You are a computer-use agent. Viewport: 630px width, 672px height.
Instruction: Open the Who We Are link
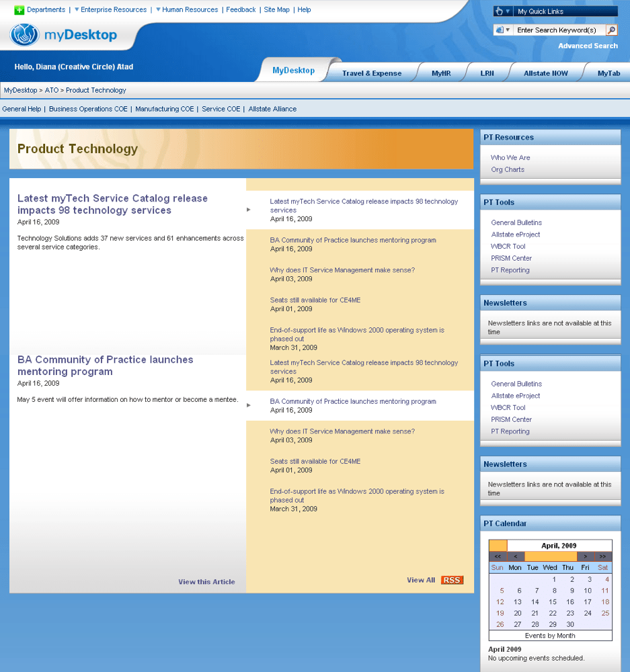510,158
